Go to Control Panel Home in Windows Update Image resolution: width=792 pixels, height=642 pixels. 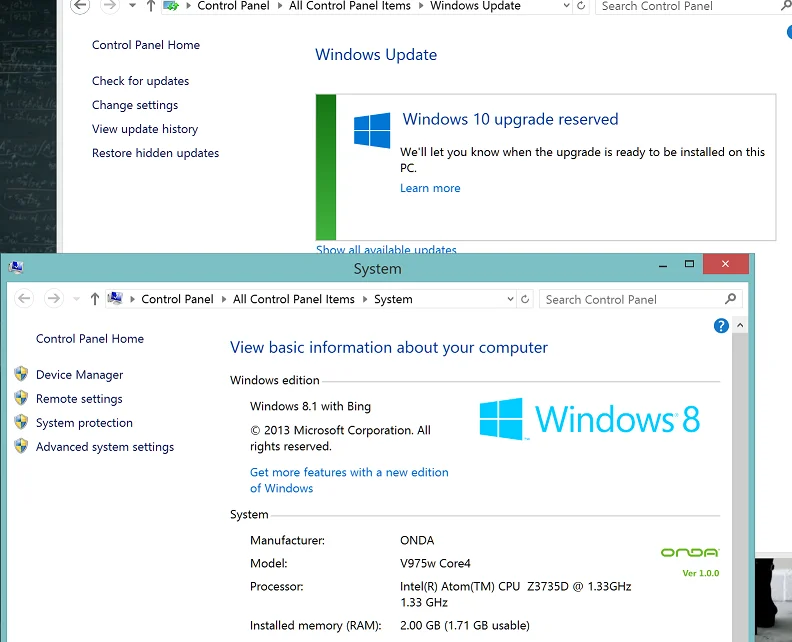[146, 45]
